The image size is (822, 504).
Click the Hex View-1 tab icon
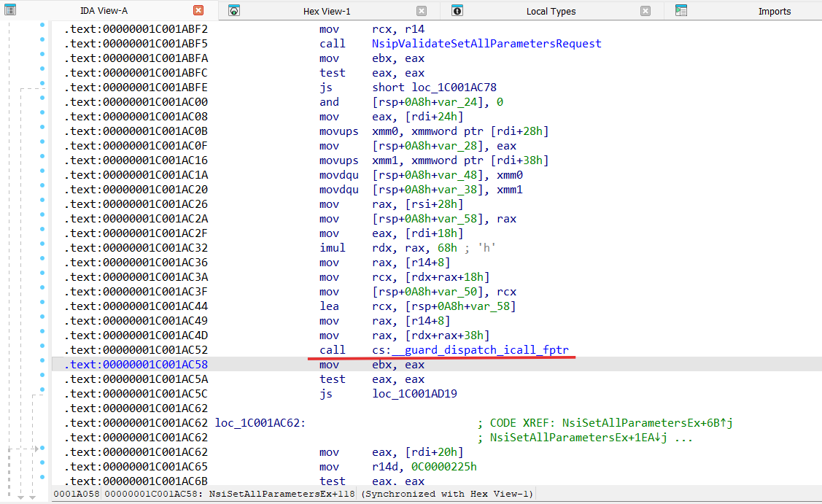pos(234,11)
